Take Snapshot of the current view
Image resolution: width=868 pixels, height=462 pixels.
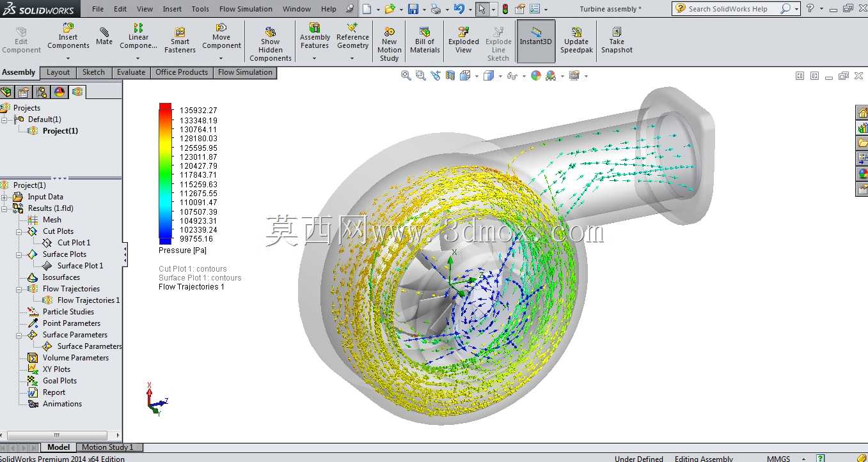(x=617, y=40)
